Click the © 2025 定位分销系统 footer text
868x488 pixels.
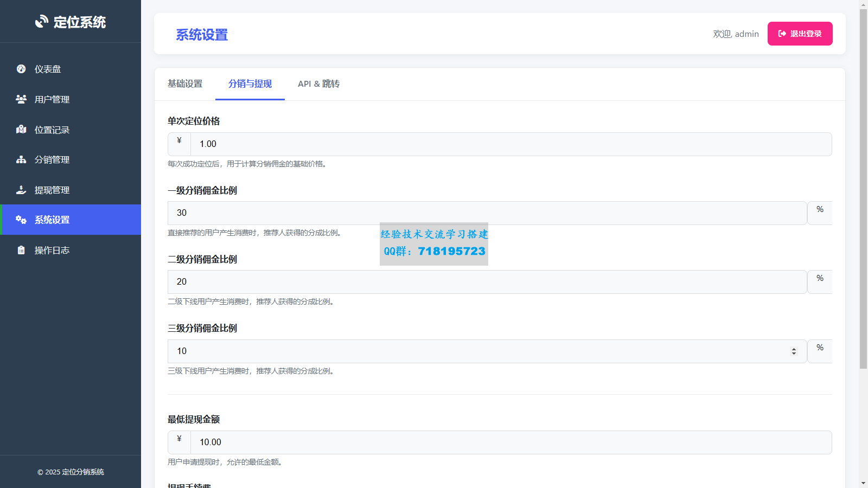pyautogui.click(x=71, y=472)
